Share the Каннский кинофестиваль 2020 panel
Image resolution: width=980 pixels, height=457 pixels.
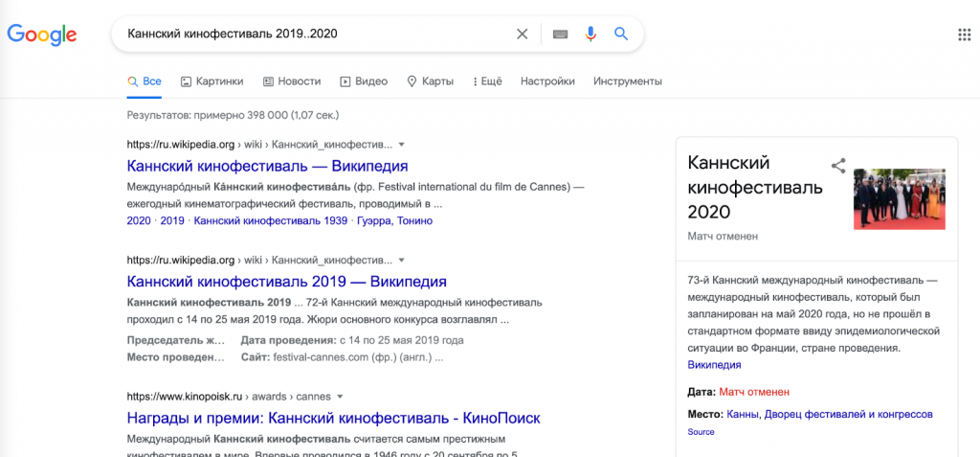pyautogui.click(x=838, y=166)
